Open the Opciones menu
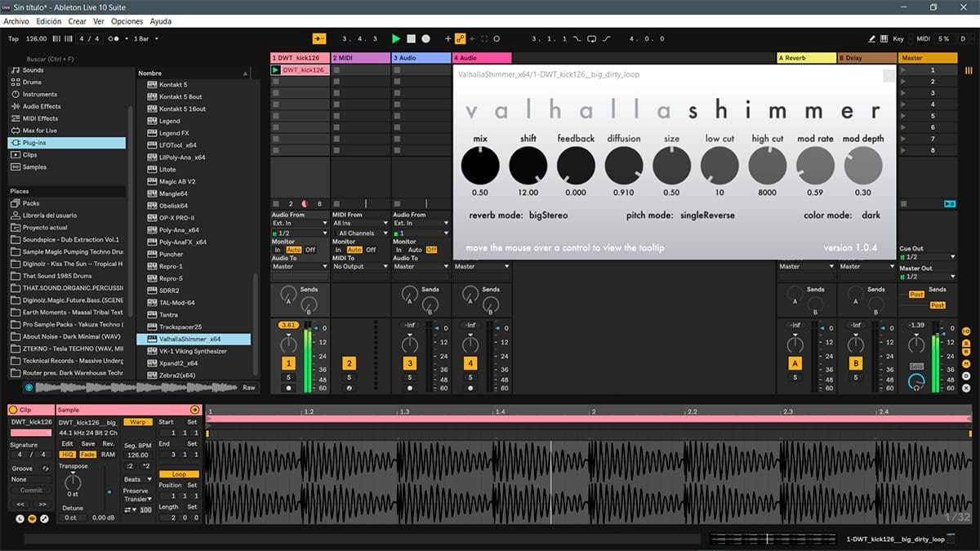The width and height of the screenshot is (980, 551). tap(127, 21)
